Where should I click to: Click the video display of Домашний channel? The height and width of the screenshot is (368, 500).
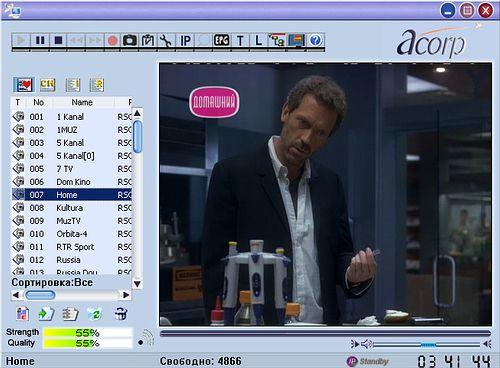(x=325, y=194)
